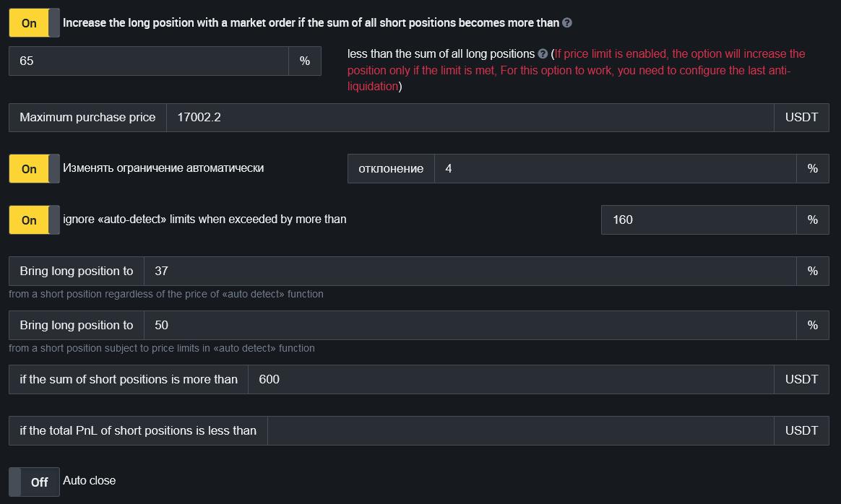This screenshot has width=841, height=504.
Task: Edit the sum of short positions field
Action: point(510,380)
